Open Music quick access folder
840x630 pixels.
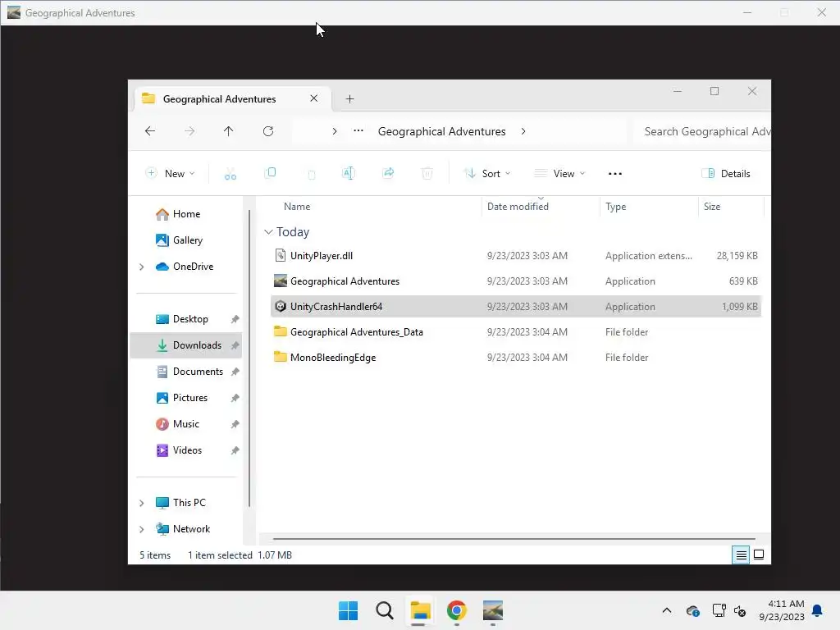point(185,424)
